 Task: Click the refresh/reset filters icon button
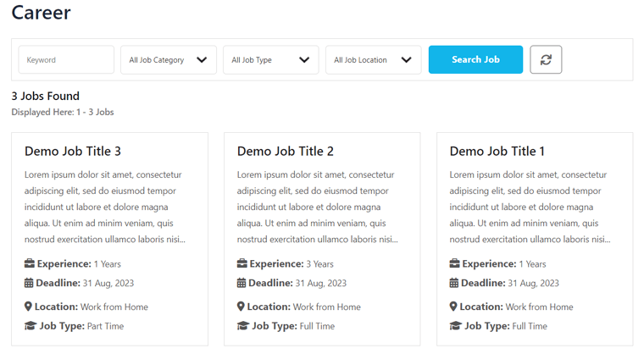click(546, 60)
